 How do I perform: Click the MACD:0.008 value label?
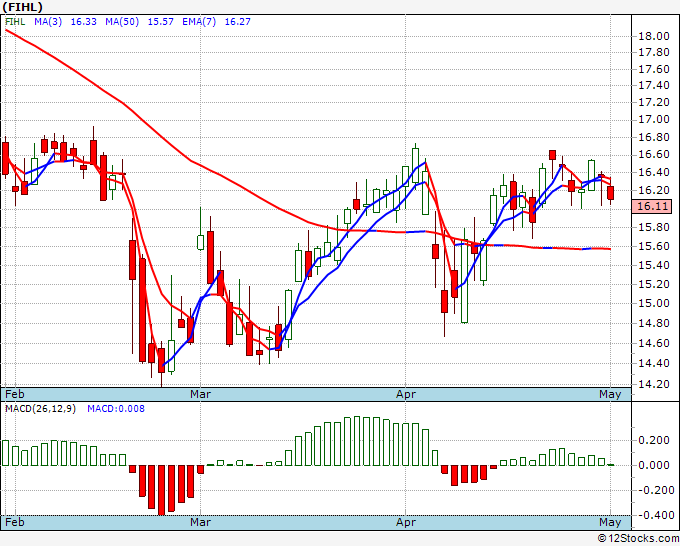(x=116, y=409)
